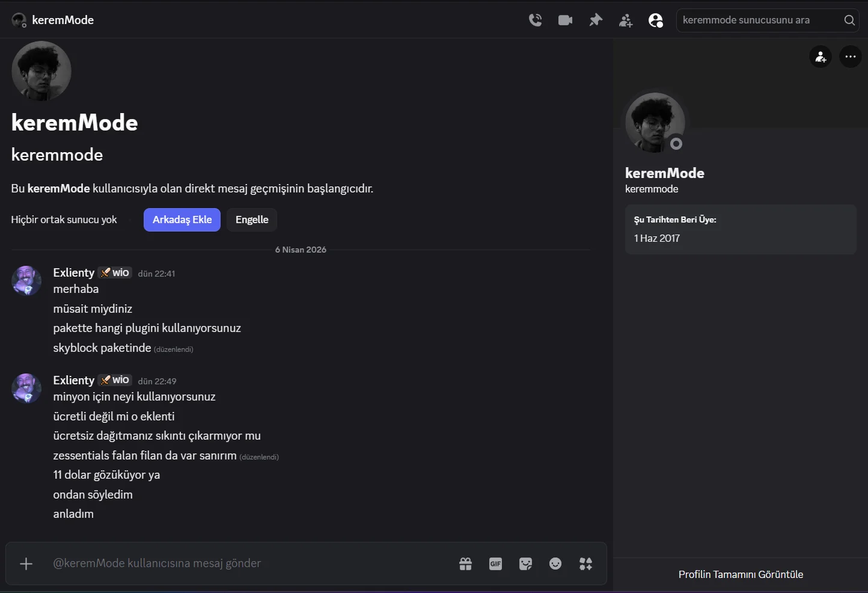Click keremmode username in profile panel

pyautogui.click(x=652, y=189)
